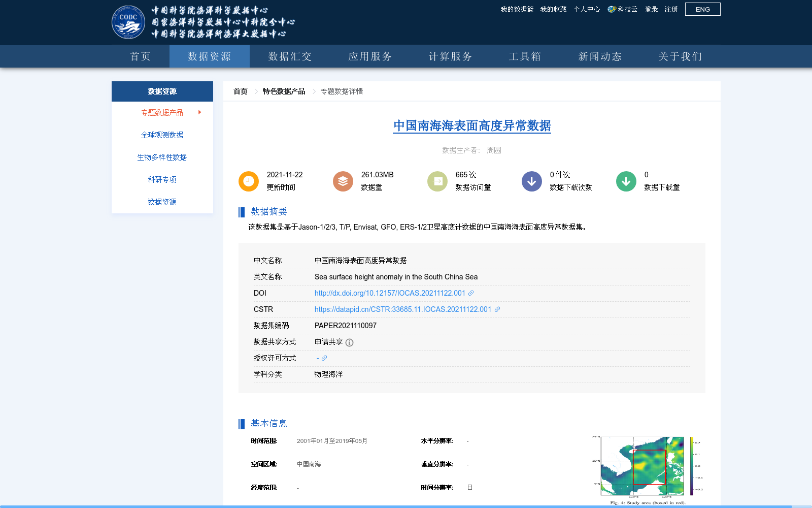Select 全球观测数据 in the sidebar
Screen dimensions: 812x508
click(x=162, y=135)
